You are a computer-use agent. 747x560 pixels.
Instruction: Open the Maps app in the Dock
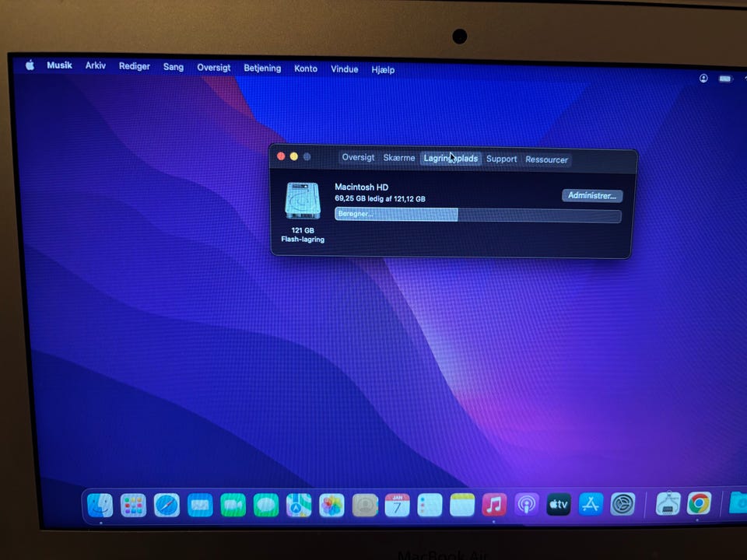(x=299, y=505)
